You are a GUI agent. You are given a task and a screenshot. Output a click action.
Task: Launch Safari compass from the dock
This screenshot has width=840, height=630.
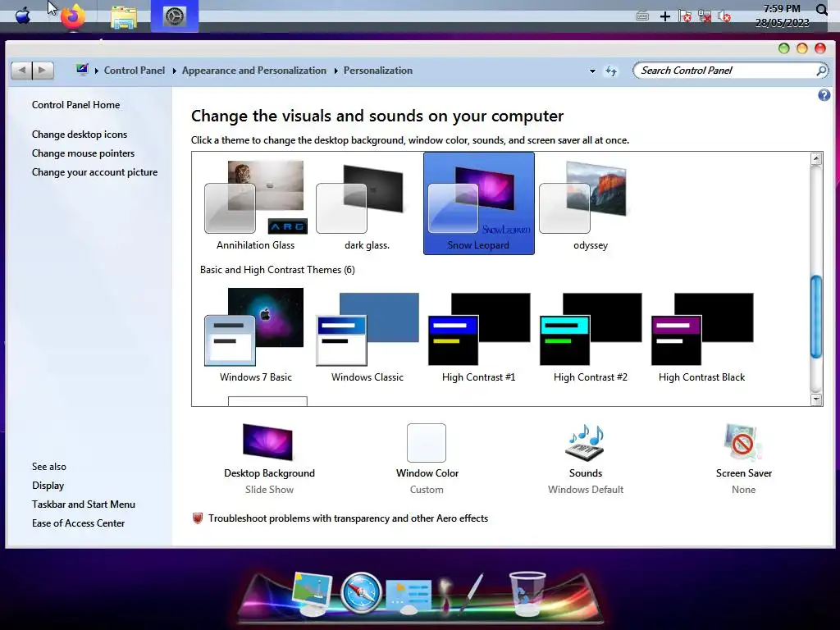point(361,593)
